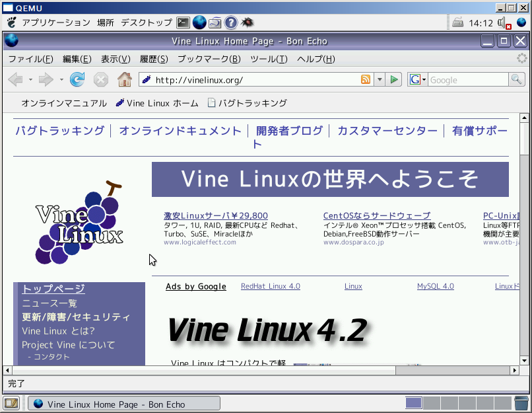Click the Show Desktop button in bottom panel
The width and height of the screenshot is (532, 413).
click(11, 403)
